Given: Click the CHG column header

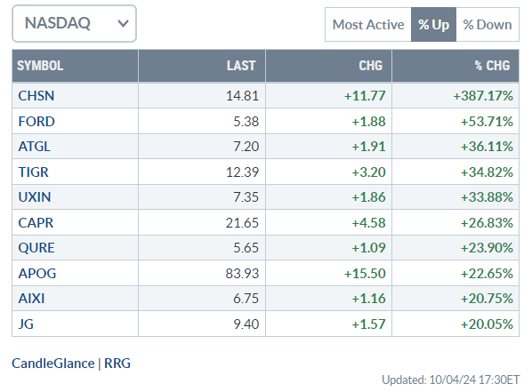Looking at the screenshot, I should tap(328, 66).
